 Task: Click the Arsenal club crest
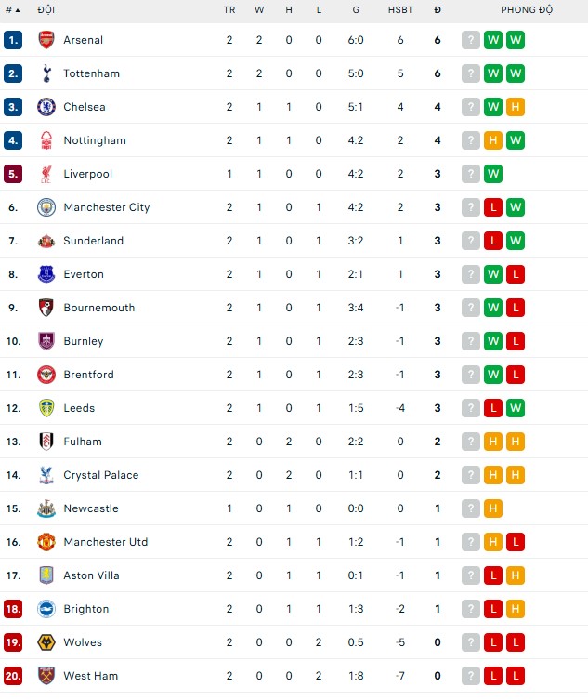pos(46,40)
